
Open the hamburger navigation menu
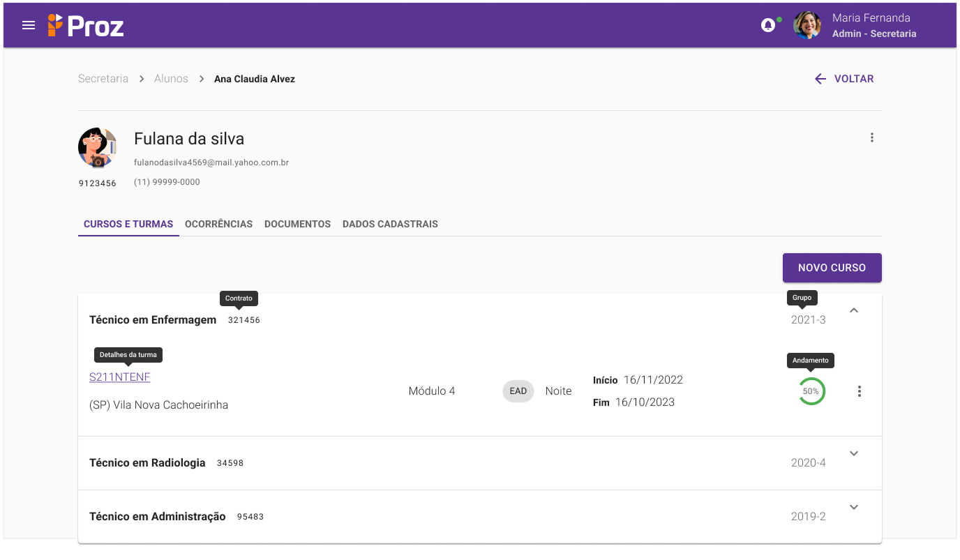[29, 26]
